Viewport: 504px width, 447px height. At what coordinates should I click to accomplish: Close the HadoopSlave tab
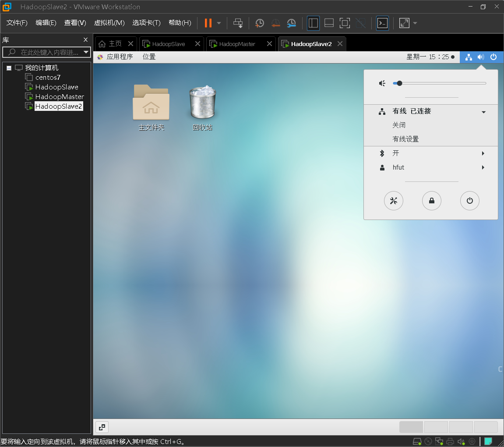pyautogui.click(x=197, y=44)
